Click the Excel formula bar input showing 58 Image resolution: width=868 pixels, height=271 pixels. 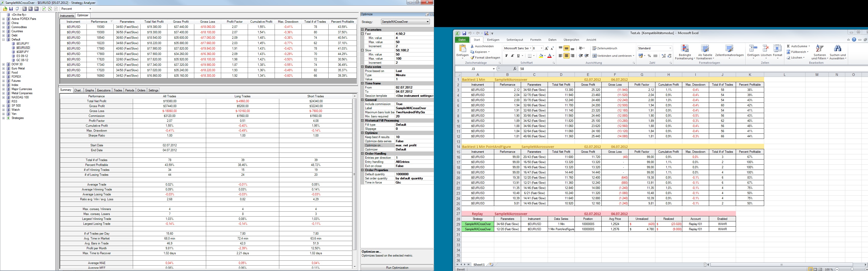pos(693,69)
